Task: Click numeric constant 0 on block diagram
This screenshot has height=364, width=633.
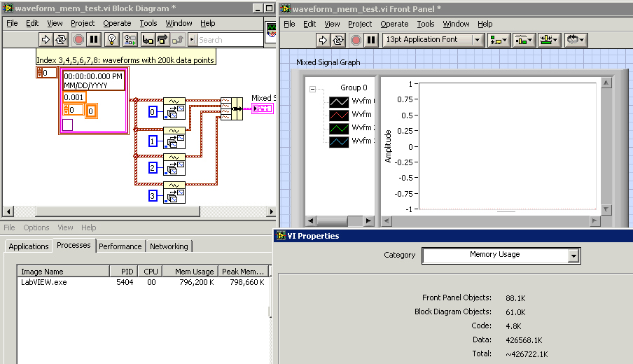Action: (152, 112)
